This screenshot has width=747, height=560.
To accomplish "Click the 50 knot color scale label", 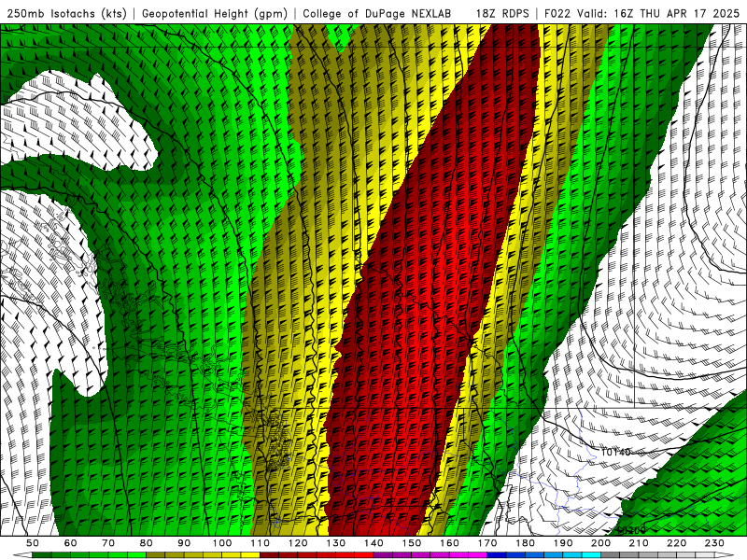I will pyautogui.click(x=33, y=543).
